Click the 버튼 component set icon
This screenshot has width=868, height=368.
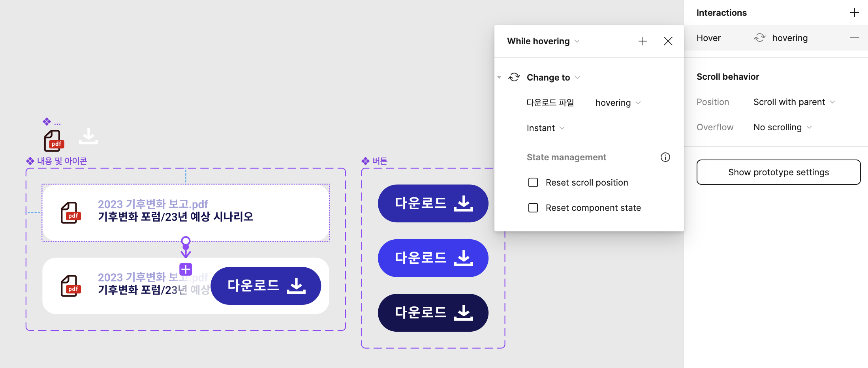pos(365,161)
